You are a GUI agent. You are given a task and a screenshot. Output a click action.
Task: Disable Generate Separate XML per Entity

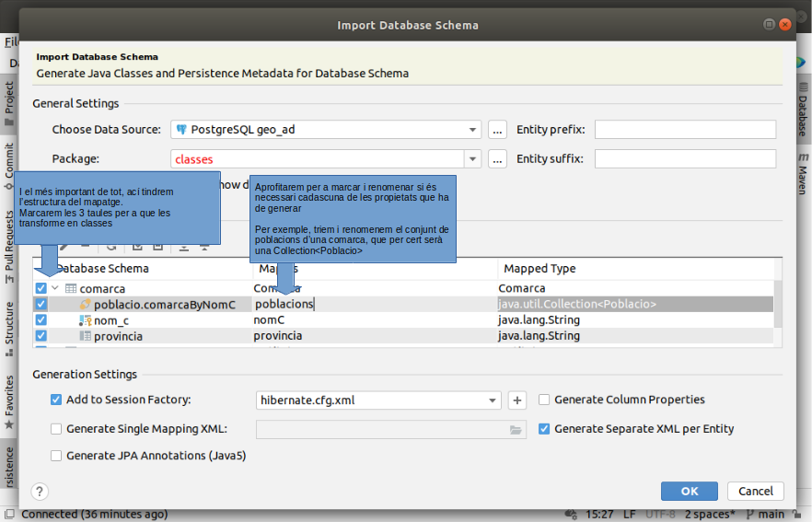click(x=544, y=429)
